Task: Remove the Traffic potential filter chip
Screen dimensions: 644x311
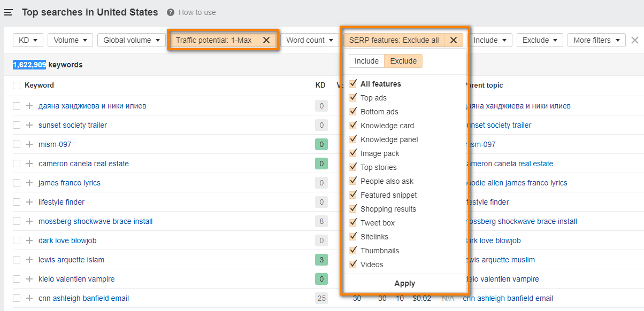Action: point(266,40)
